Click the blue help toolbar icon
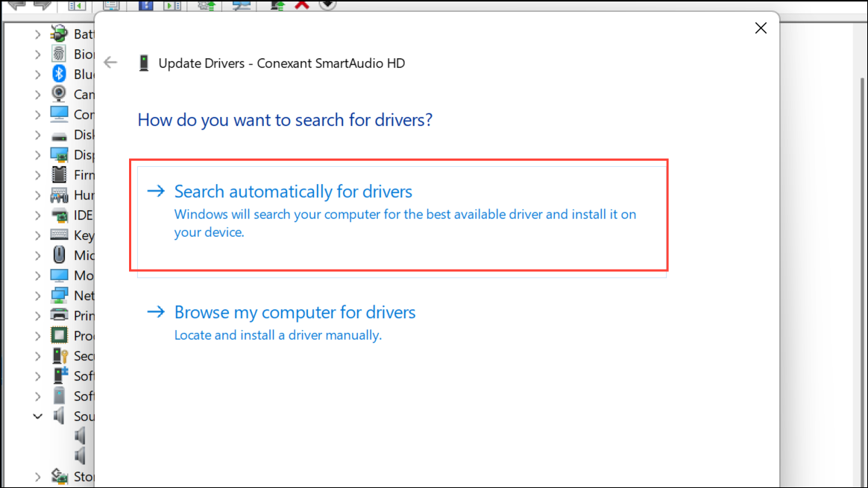868x488 pixels. coord(145,4)
